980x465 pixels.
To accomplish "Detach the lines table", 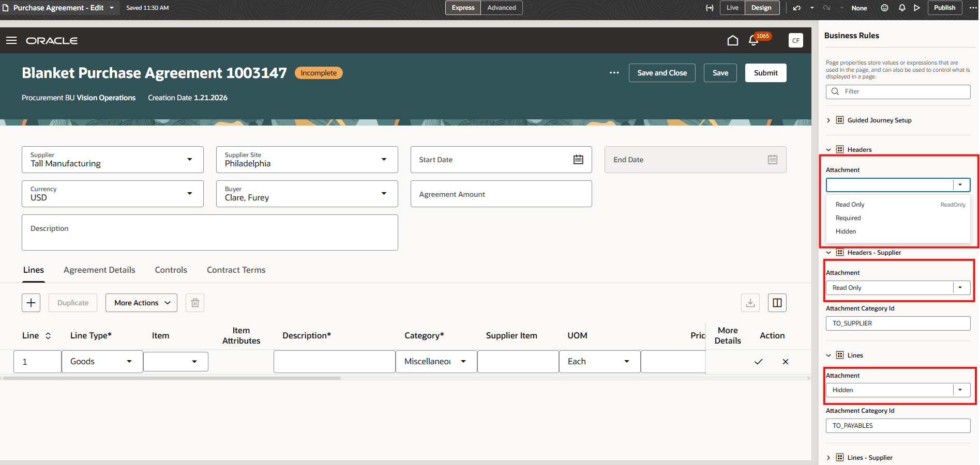I will 777,303.
